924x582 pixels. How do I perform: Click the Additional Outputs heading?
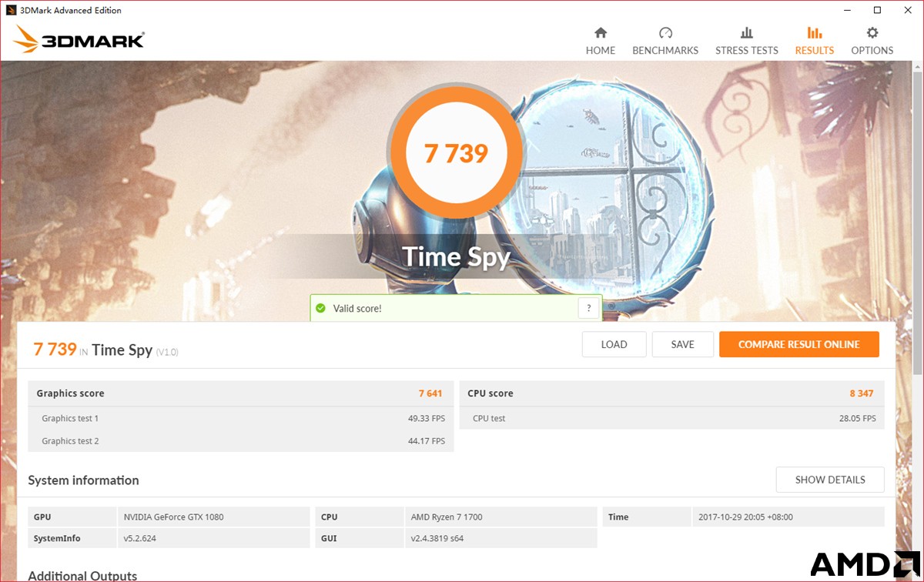point(82,575)
